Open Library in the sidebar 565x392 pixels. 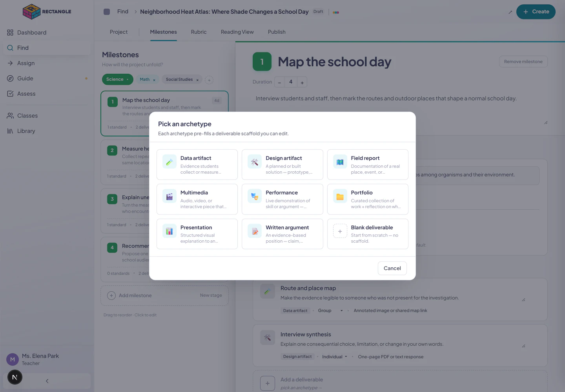(47, 131)
